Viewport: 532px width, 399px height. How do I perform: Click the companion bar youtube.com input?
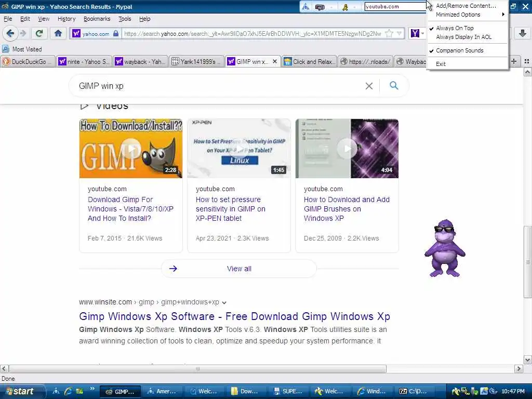point(395,6)
